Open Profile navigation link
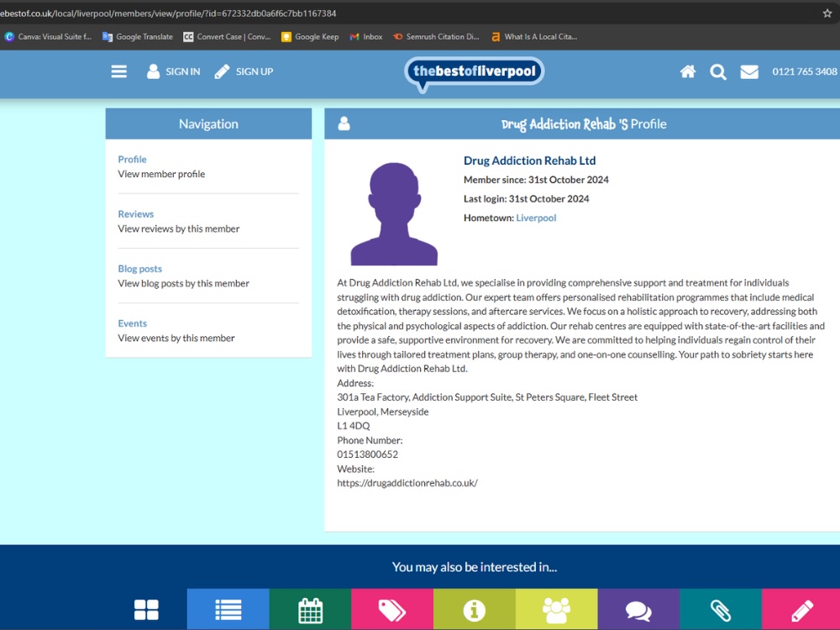This screenshot has width=840, height=630. 133,159
